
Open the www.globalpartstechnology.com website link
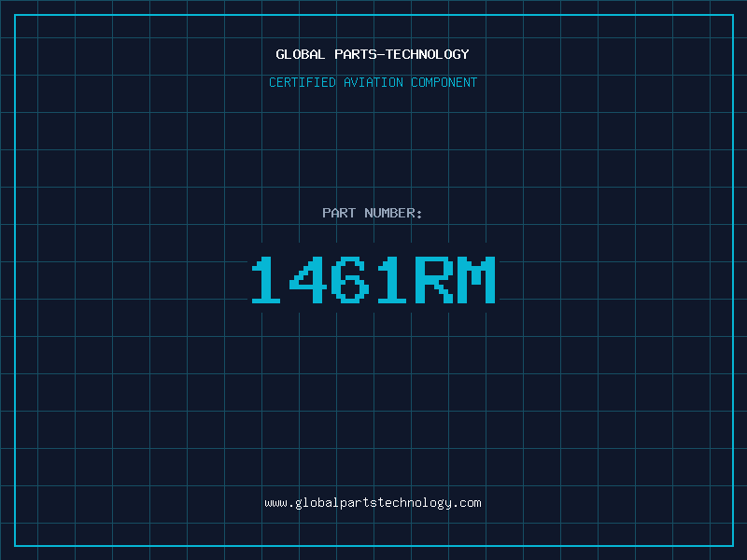(x=373, y=503)
